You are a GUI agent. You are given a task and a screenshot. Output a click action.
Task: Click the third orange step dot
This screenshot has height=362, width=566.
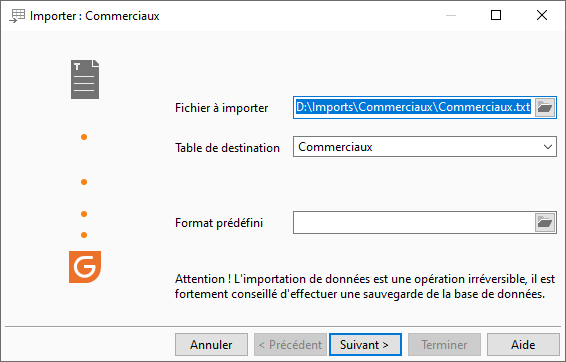(x=84, y=214)
